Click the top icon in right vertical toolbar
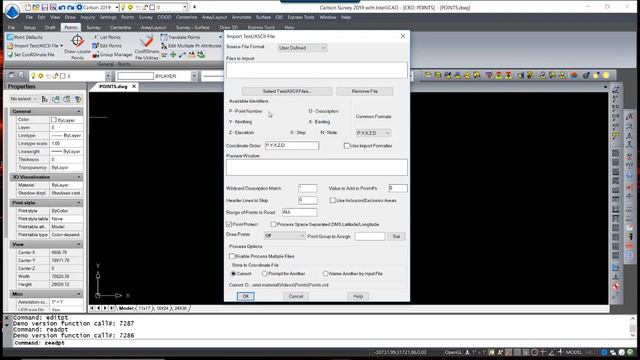 [x=616, y=90]
